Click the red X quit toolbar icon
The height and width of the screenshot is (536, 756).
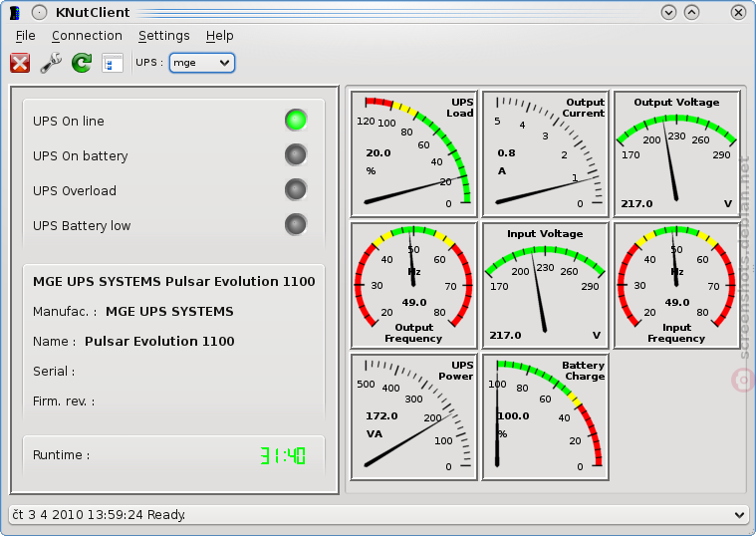[x=20, y=63]
